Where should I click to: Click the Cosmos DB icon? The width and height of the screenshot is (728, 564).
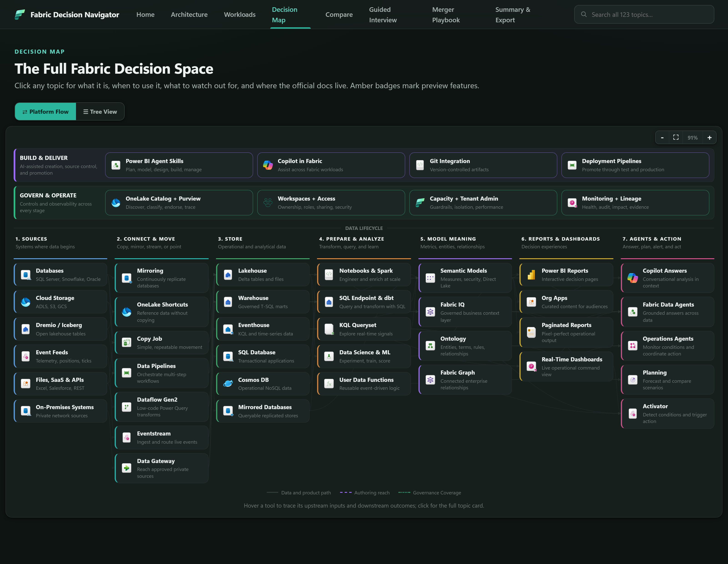pos(228,384)
